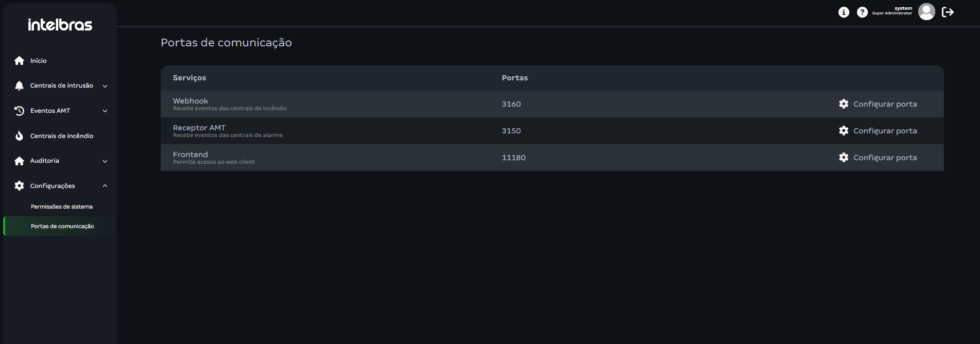980x344 pixels.
Task: Collapse the Configurações chevron
Action: coord(105,186)
